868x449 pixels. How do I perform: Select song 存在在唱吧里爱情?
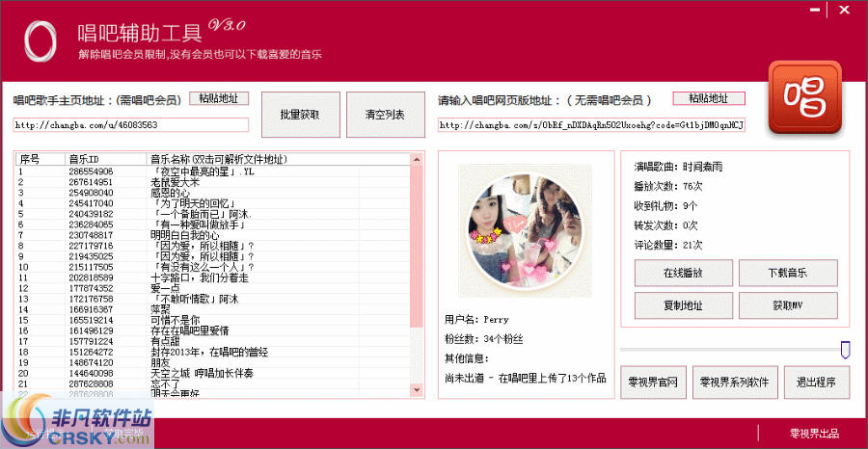[x=190, y=330]
